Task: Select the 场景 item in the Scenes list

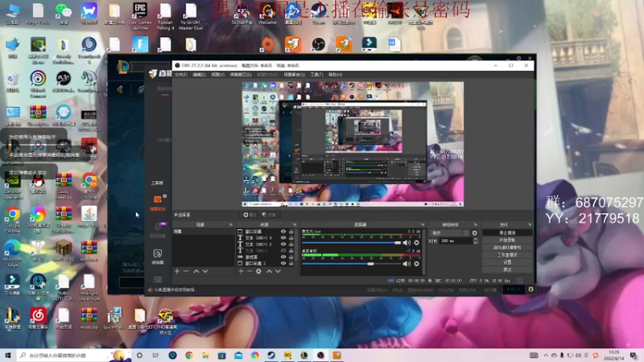Action: [204, 232]
